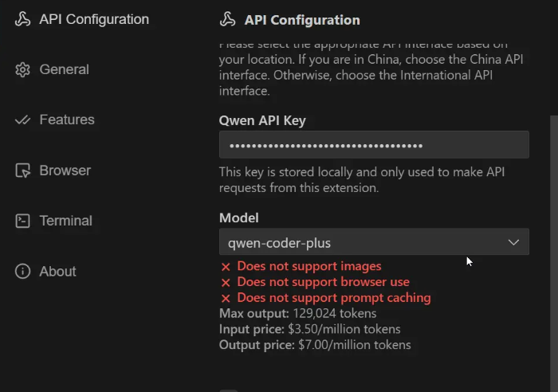This screenshot has height=392, width=558.
Task: Click the red X beside images support
Action: click(x=226, y=267)
